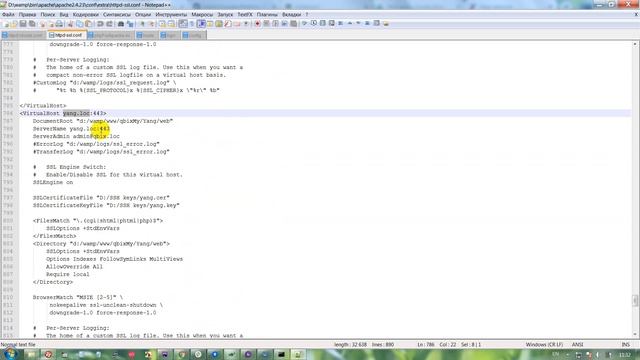Open the Windows Start menu orb

[10, 354]
